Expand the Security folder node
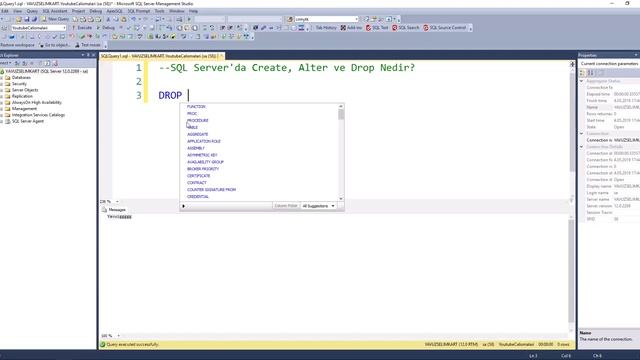640x360 pixels. (2, 84)
